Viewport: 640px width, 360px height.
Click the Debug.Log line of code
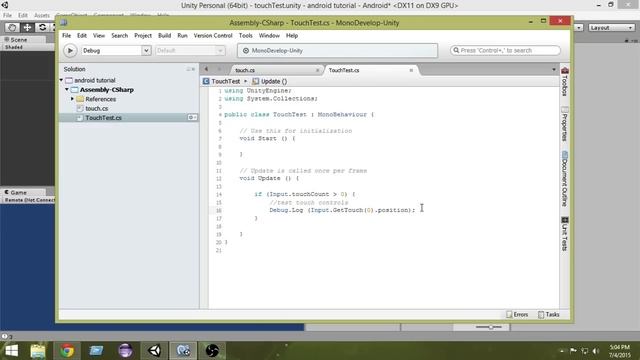click(x=342, y=210)
